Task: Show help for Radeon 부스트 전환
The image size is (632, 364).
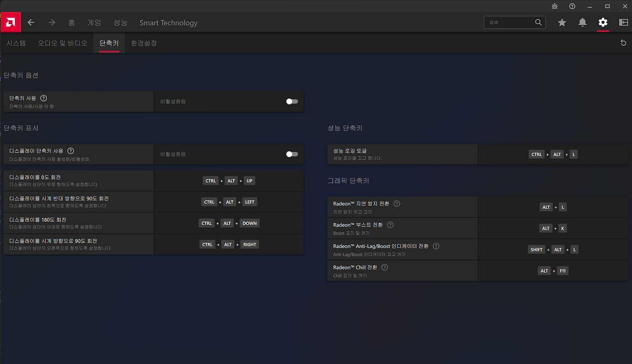Action: (x=390, y=225)
